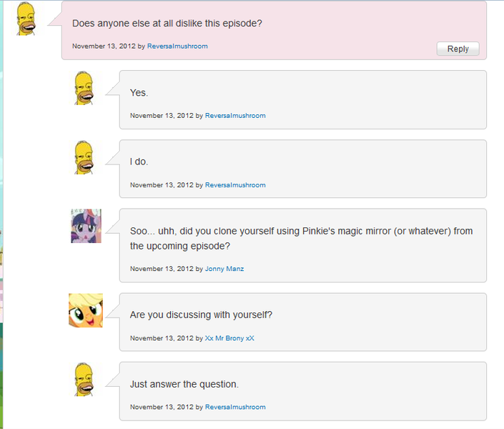
Task: Visit the Jonny Manz profile link
Action: click(x=224, y=269)
